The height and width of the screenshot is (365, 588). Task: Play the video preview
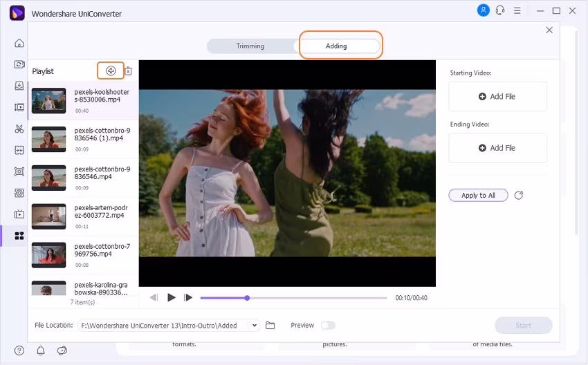click(x=172, y=297)
